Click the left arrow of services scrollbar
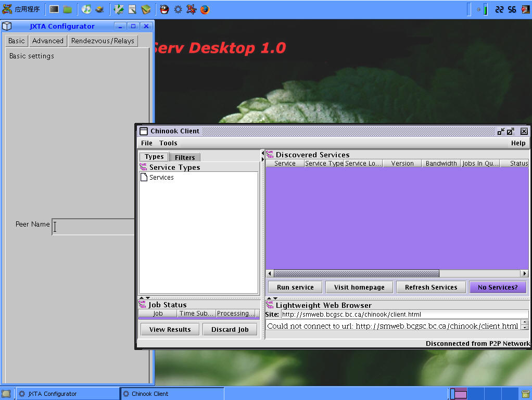 coord(270,273)
